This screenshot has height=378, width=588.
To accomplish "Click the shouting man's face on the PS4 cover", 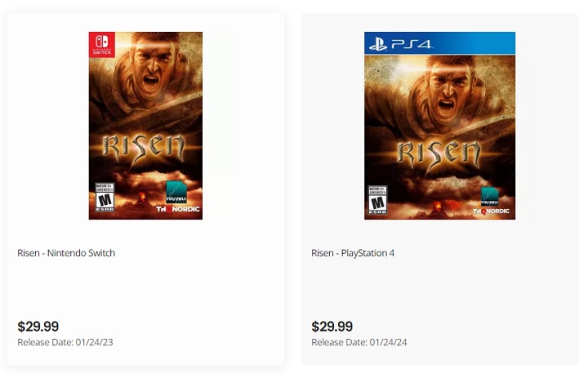I will coord(449,91).
